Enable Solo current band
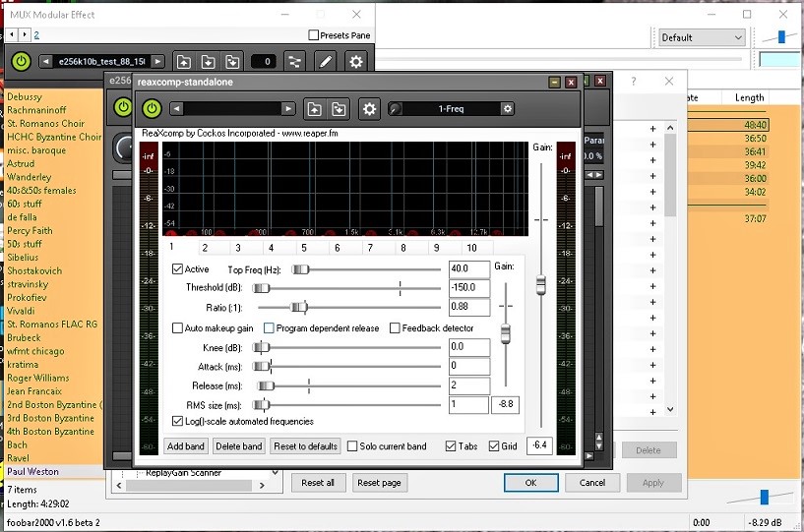The width and height of the screenshot is (804, 532). point(352,446)
